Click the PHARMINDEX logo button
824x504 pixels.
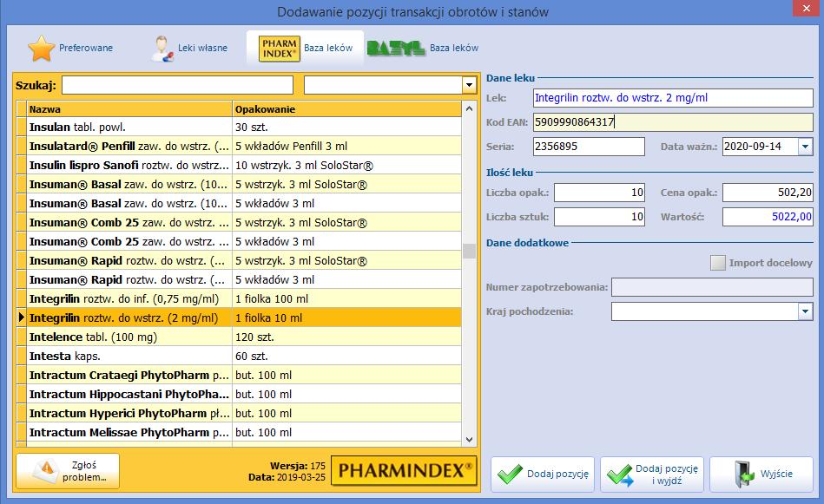pos(404,470)
